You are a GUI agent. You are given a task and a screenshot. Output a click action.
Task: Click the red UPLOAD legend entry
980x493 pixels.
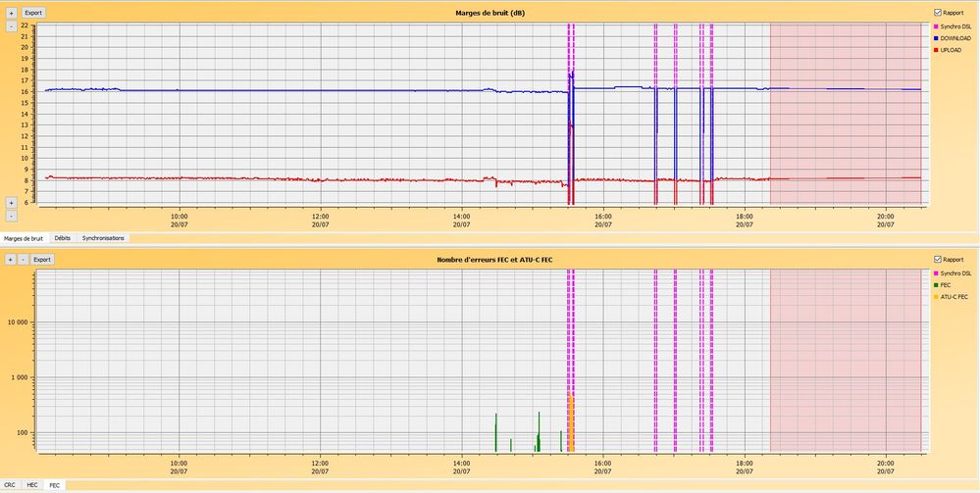(x=950, y=50)
